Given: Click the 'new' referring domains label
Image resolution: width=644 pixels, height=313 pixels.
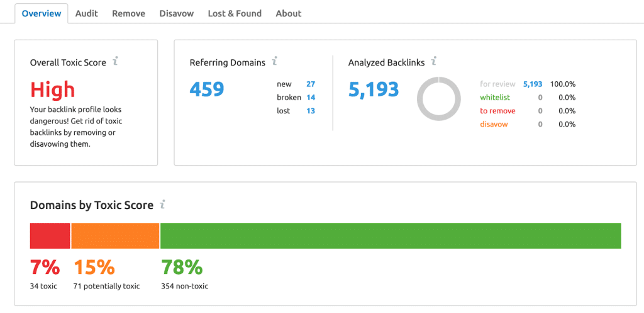Looking at the screenshot, I should point(284,84).
